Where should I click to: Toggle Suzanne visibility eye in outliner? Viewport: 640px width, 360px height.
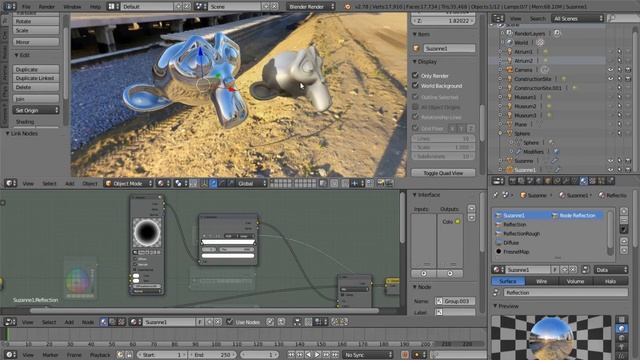[x=611, y=161]
